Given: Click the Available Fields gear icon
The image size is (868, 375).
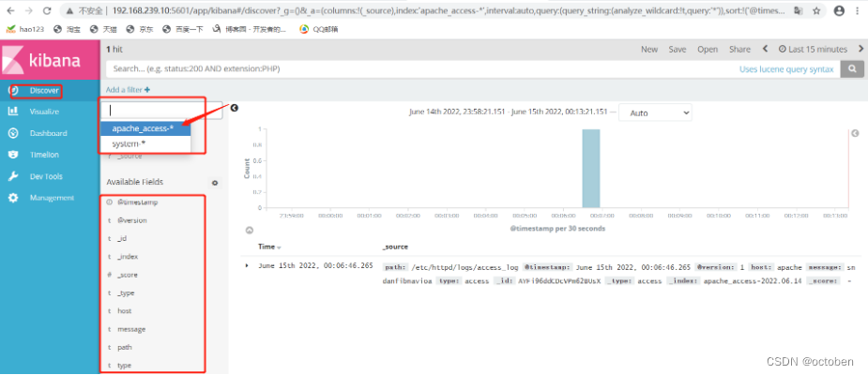Looking at the screenshot, I should coord(215,183).
